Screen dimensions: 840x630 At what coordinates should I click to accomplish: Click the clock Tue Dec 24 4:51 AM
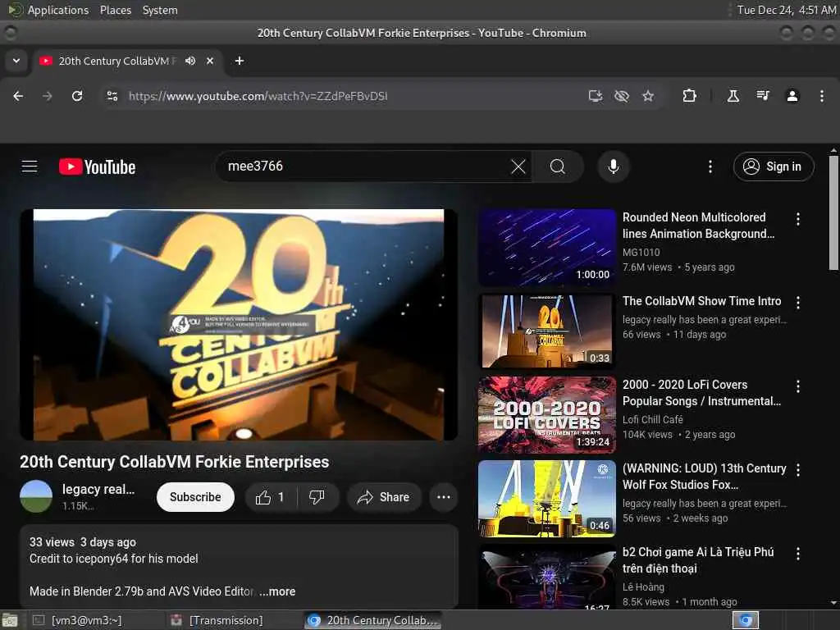click(787, 10)
